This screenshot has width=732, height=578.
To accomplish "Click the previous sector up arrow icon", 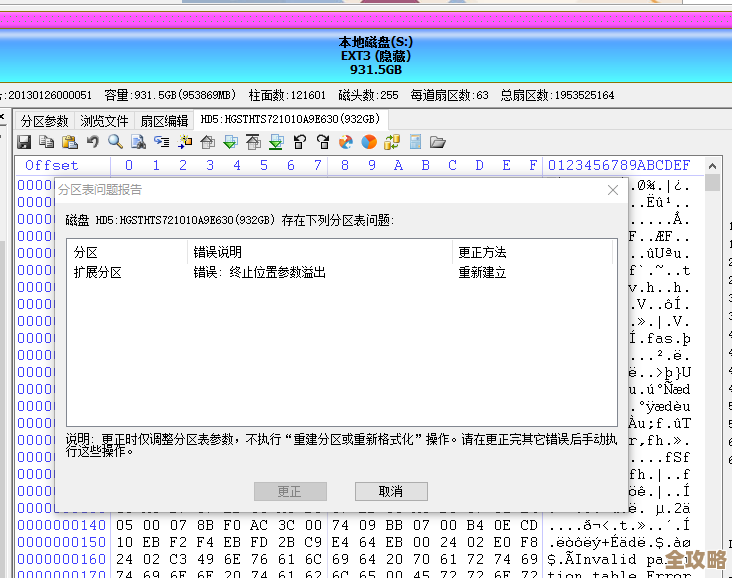I will click(x=208, y=142).
